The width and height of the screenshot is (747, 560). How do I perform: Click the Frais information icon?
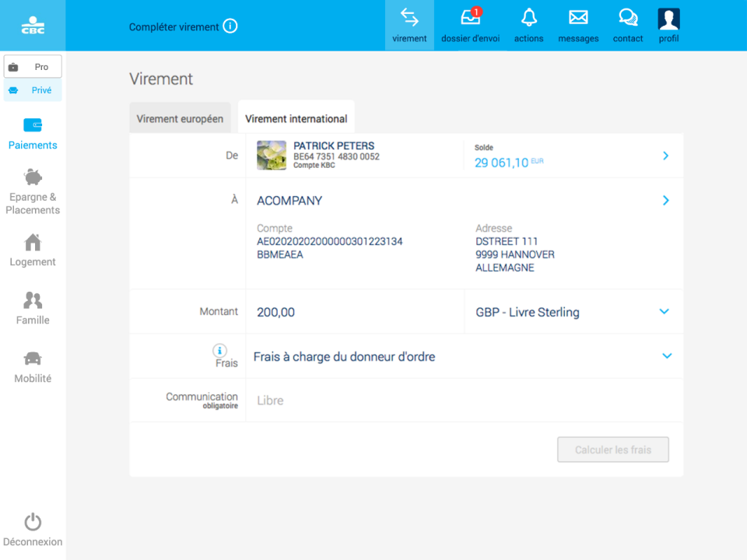coord(220,350)
